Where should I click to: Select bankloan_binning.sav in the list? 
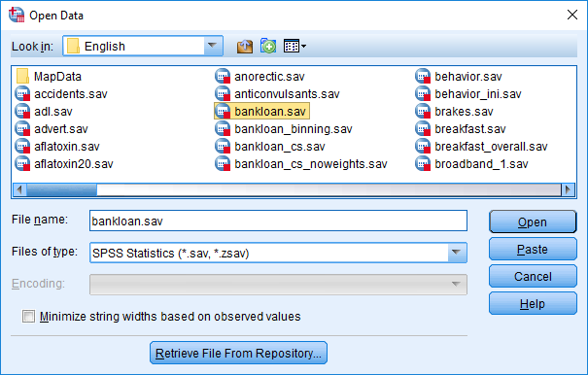pos(284,129)
